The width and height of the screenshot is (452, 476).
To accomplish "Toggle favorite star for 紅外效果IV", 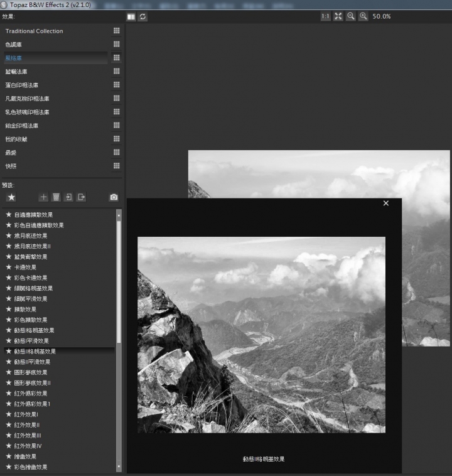I will click(x=9, y=446).
